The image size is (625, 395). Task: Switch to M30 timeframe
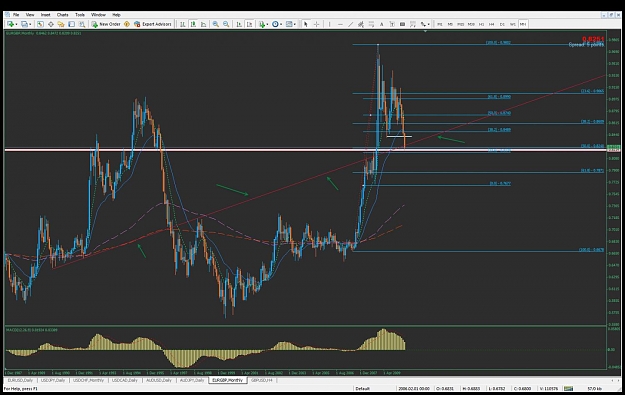[x=471, y=24]
